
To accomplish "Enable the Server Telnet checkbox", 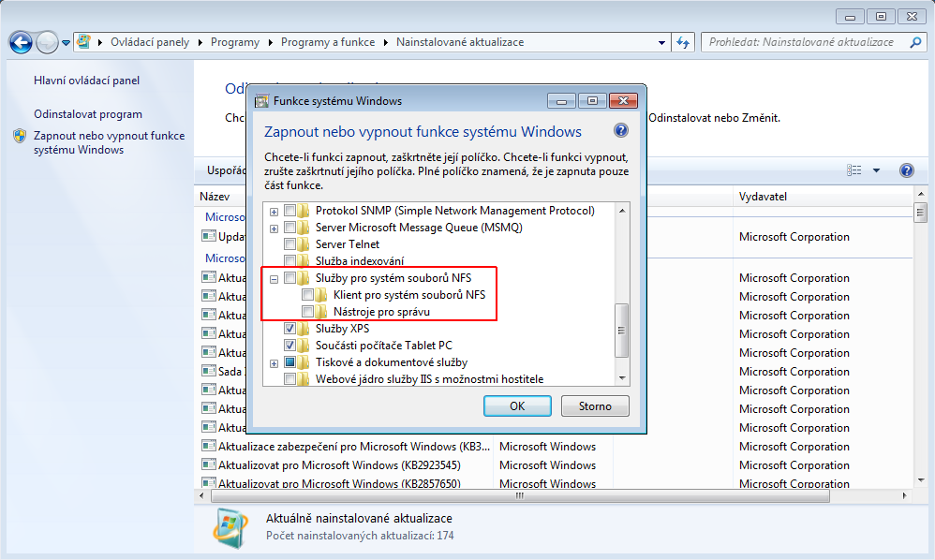I will pyautogui.click(x=290, y=244).
